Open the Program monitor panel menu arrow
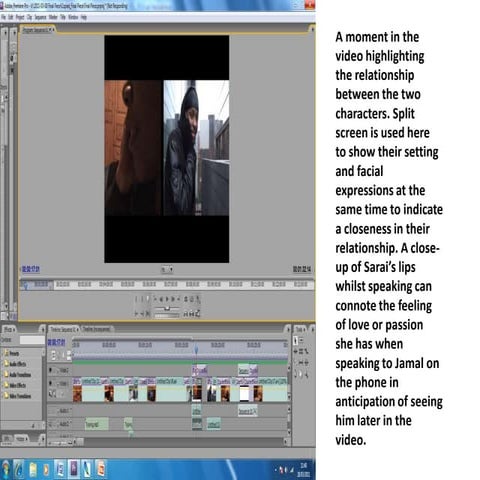Screen dimensions: 480x480 pos(312,30)
